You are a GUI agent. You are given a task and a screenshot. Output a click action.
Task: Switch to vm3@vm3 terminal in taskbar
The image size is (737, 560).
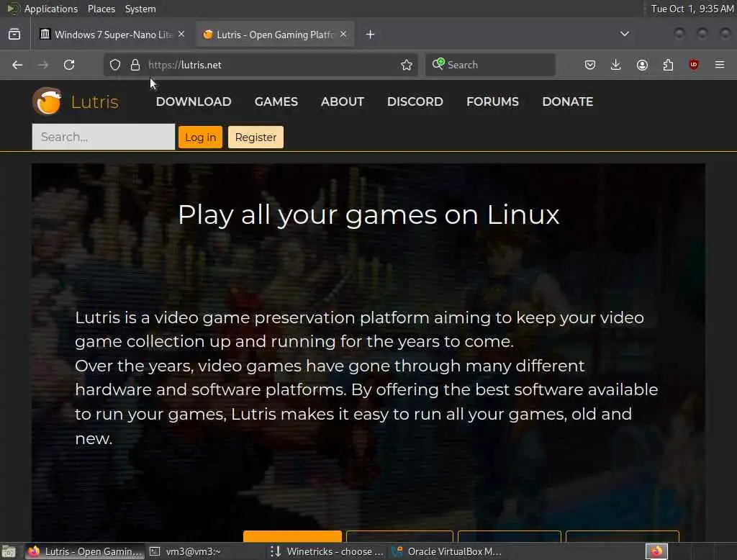205,551
